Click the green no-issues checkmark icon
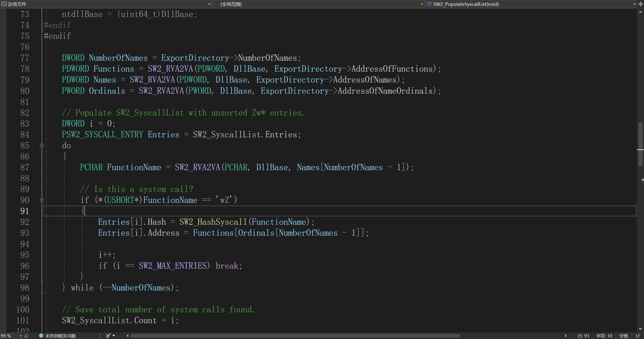Image resolution: width=644 pixels, height=339 pixels. coord(41,336)
